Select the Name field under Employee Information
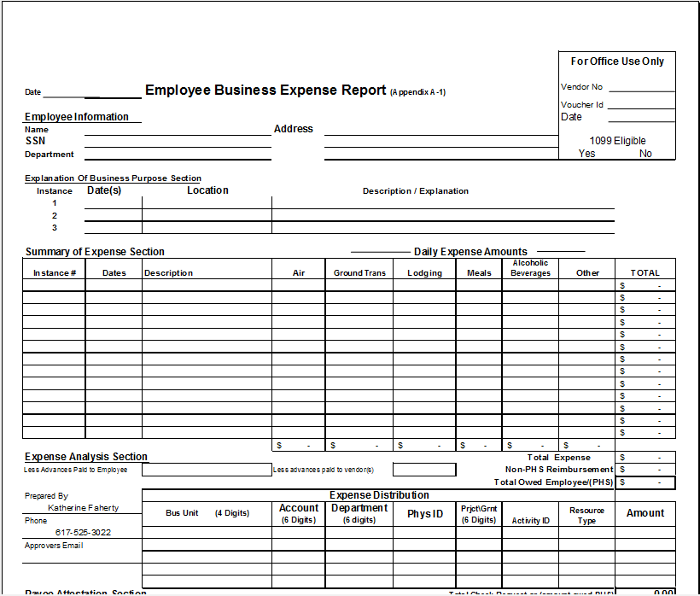Image resolution: width=700 pixels, height=596 pixels. click(177, 130)
